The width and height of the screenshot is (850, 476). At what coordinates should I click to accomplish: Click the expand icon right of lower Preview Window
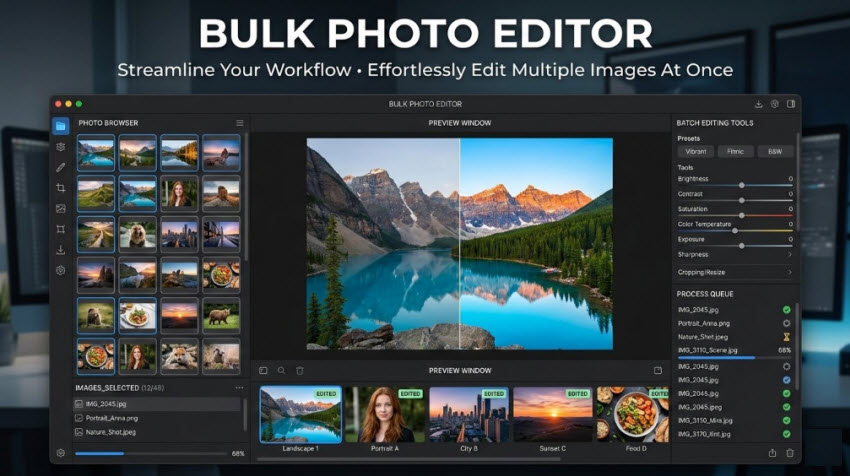pyautogui.click(x=658, y=370)
